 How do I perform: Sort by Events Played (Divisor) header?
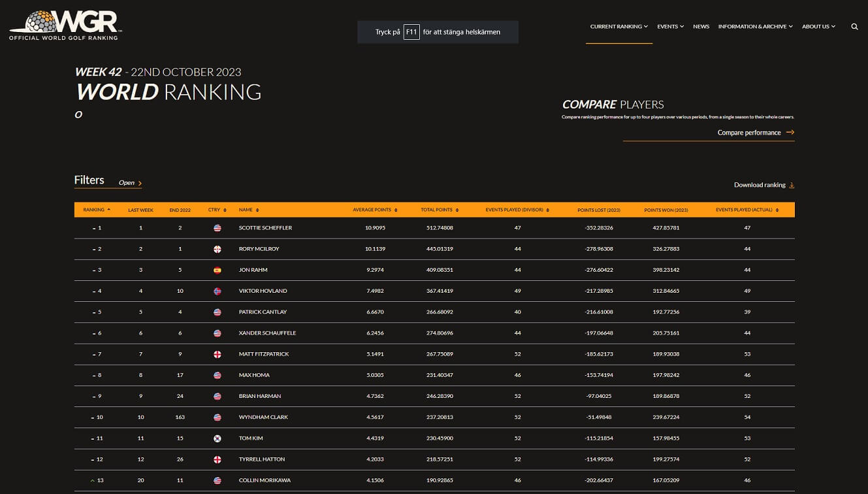coord(518,210)
